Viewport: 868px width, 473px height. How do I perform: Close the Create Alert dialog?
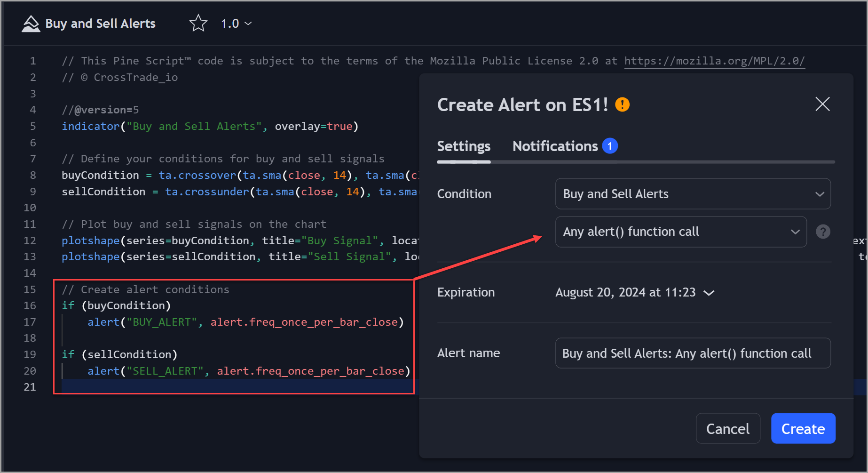click(x=822, y=104)
